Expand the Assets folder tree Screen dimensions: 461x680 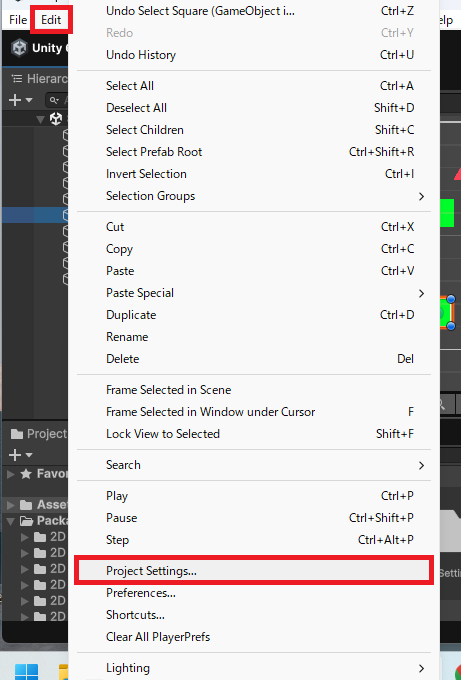(x=11, y=505)
